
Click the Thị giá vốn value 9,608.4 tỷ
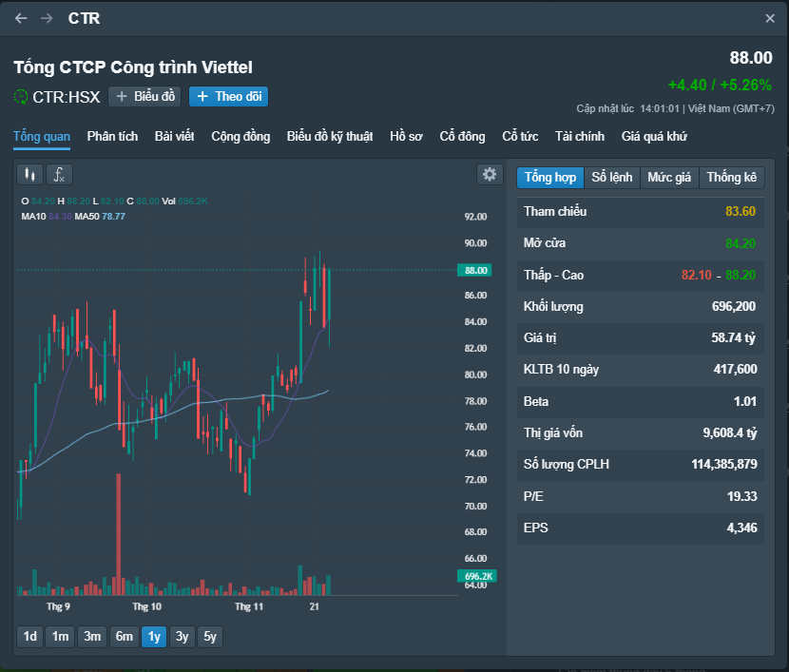pos(730,433)
